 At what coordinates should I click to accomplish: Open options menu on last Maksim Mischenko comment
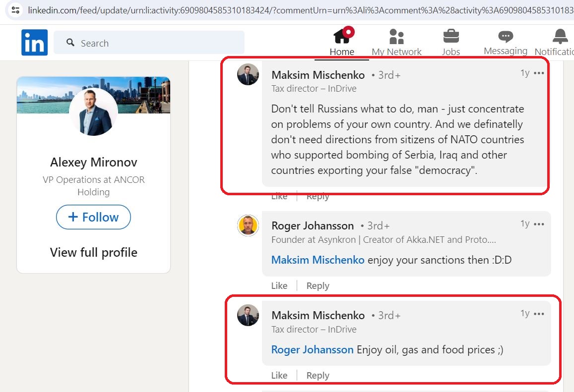point(538,314)
